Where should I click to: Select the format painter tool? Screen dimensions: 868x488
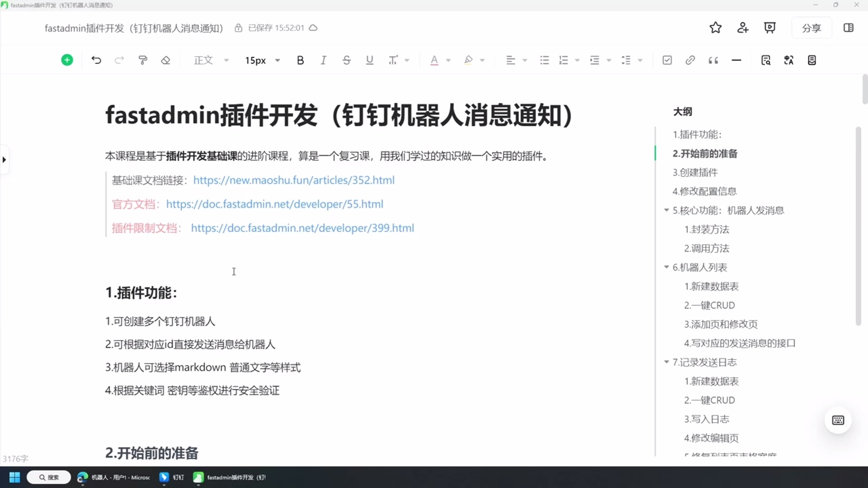tap(143, 60)
